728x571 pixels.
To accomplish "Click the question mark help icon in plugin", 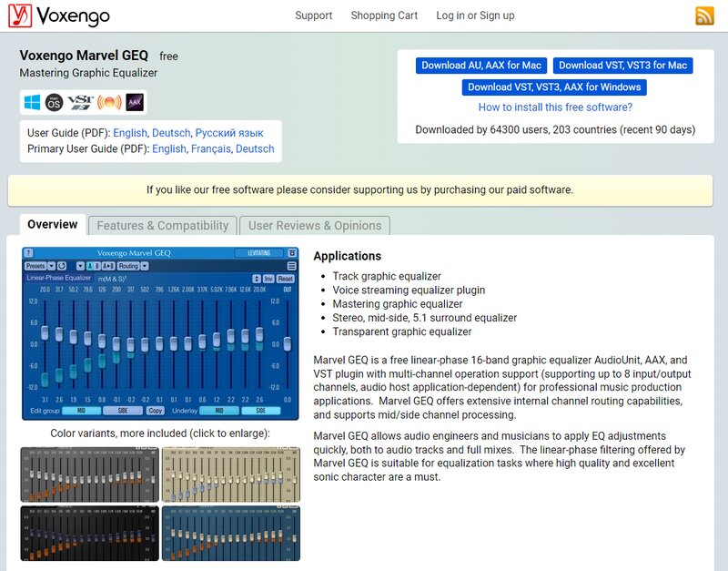I will (28, 253).
